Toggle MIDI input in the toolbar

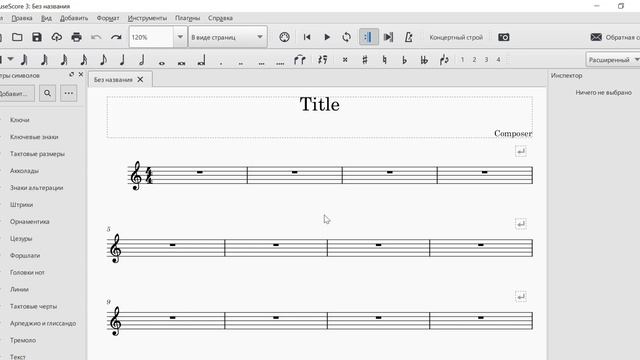284,37
